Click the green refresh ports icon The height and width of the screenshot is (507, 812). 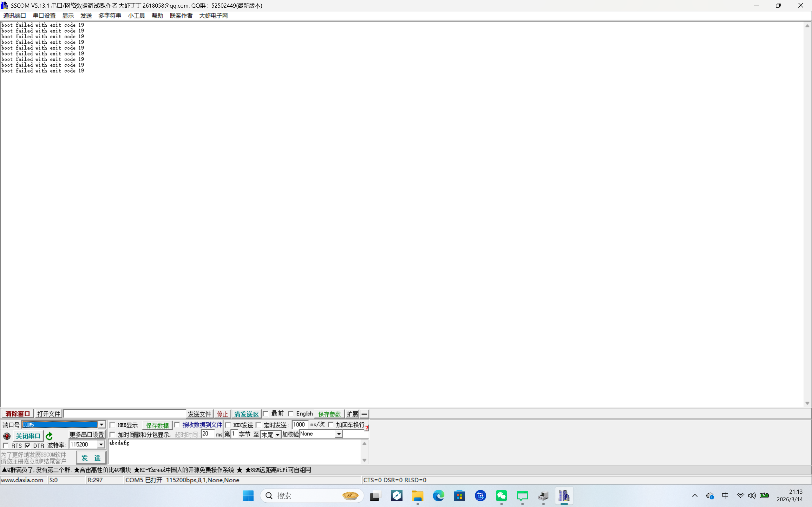(49, 436)
